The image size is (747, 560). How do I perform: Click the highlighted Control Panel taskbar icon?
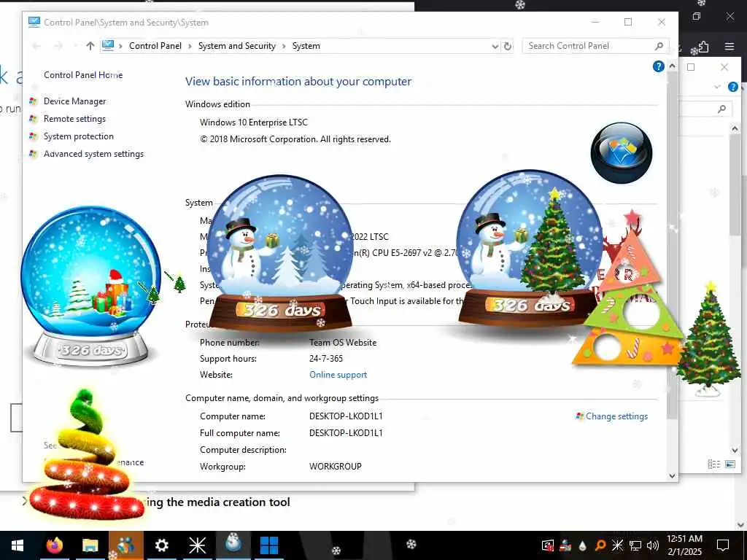coord(125,545)
